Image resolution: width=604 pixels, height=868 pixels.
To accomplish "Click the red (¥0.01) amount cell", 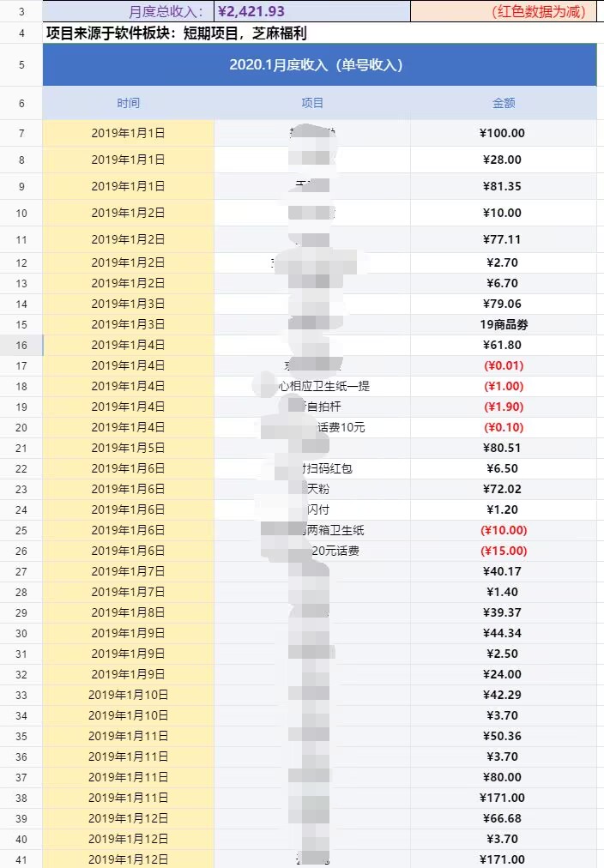I will (x=504, y=365).
